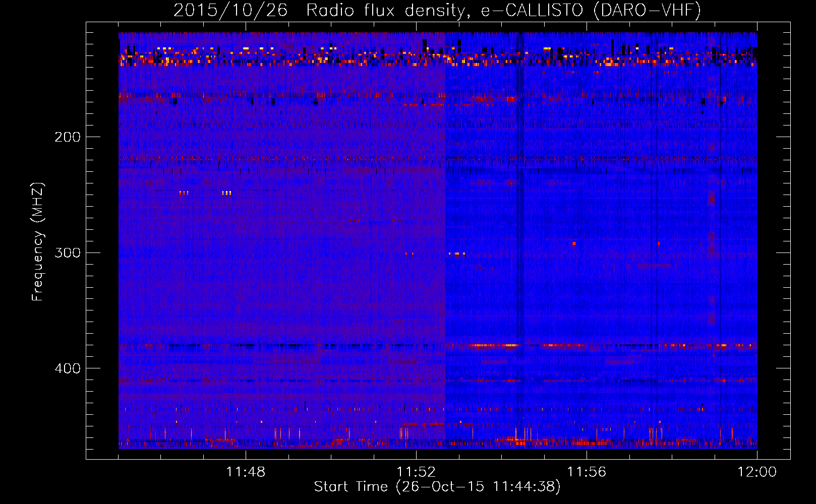Click the 200 MHz frequency tick label
The height and width of the screenshot is (504, 816).
pos(68,137)
